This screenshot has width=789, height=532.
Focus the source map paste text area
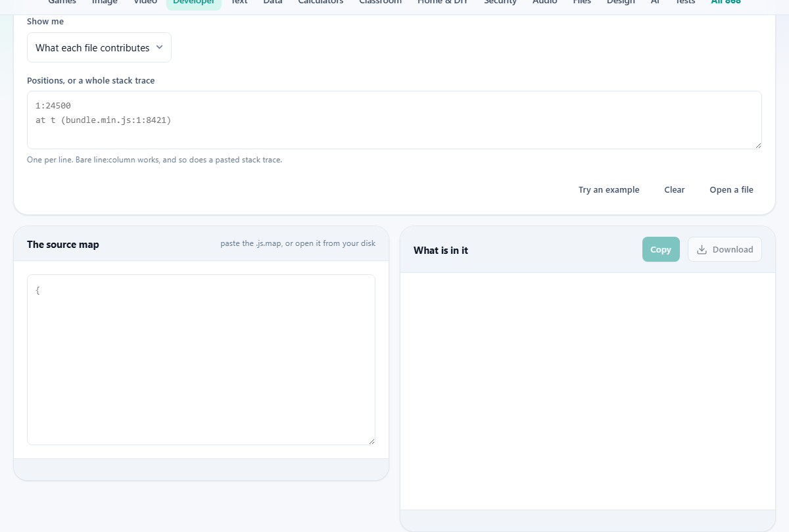[201, 360]
